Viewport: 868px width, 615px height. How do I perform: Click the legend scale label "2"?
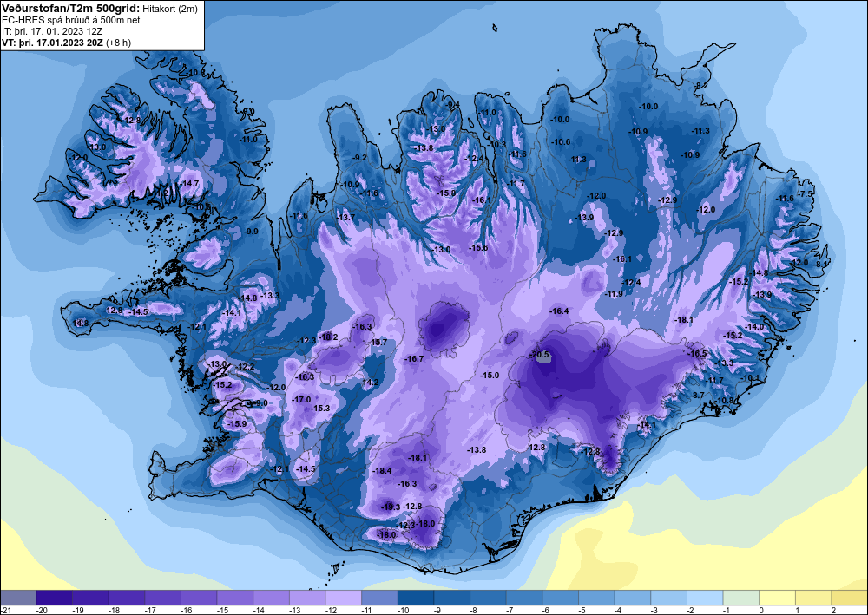833,610
